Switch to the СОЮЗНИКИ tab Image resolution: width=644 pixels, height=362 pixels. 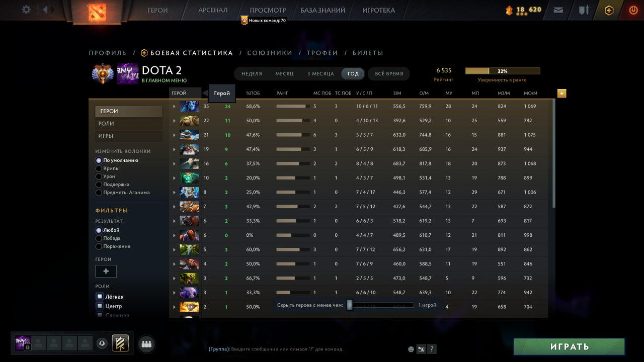(270, 53)
